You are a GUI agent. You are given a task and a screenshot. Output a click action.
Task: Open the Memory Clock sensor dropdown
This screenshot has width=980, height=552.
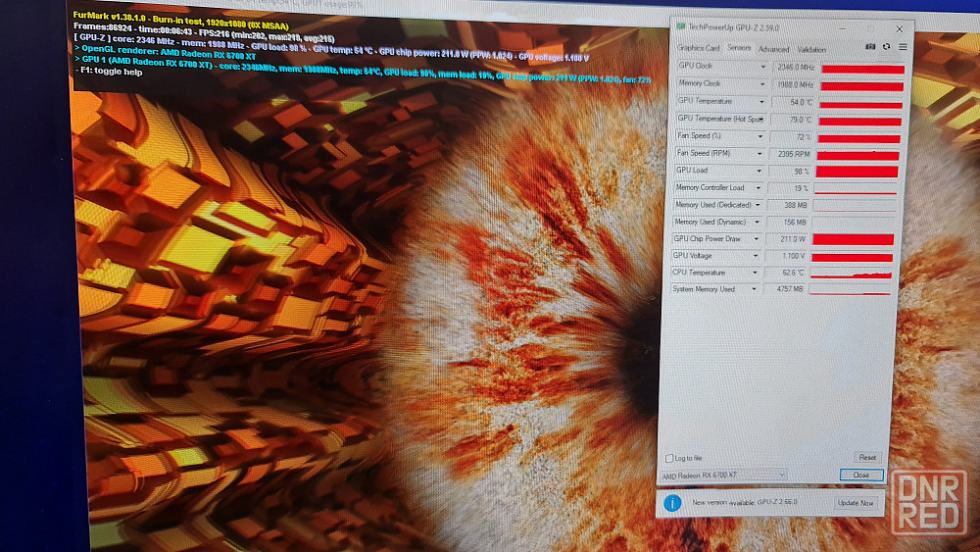761,84
